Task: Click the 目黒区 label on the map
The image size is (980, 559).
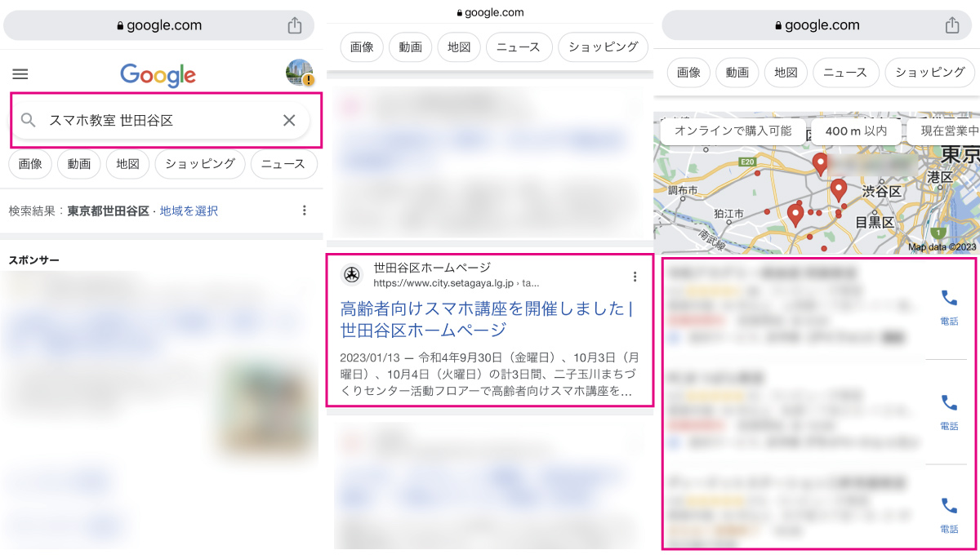Action: pyautogui.click(x=875, y=222)
